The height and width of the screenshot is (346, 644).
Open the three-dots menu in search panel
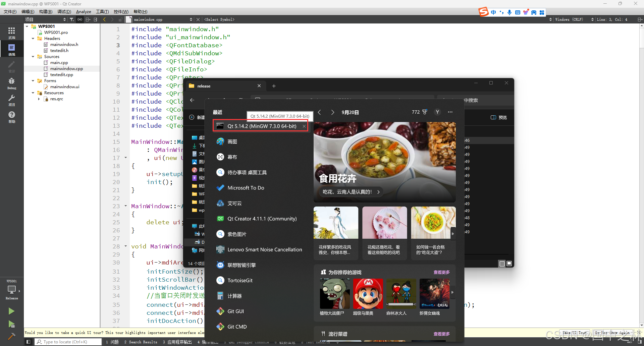[450, 112]
